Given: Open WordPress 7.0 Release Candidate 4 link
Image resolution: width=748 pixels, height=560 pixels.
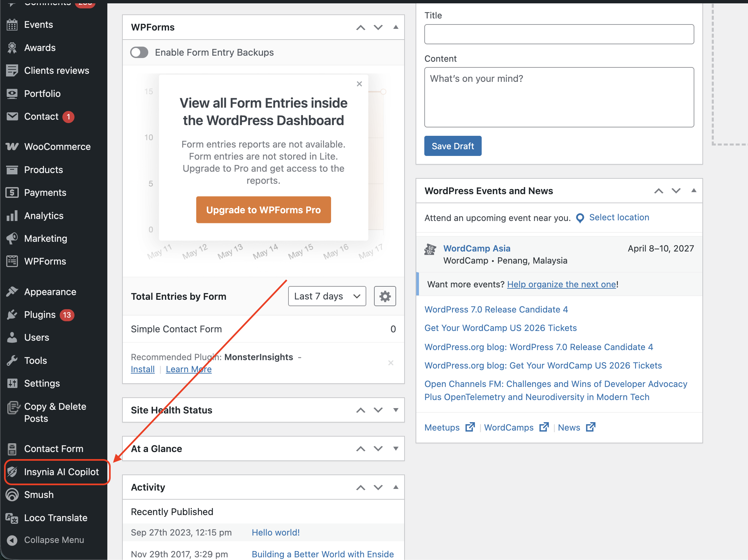Looking at the screenshot, I should click(x=496, y=310).
